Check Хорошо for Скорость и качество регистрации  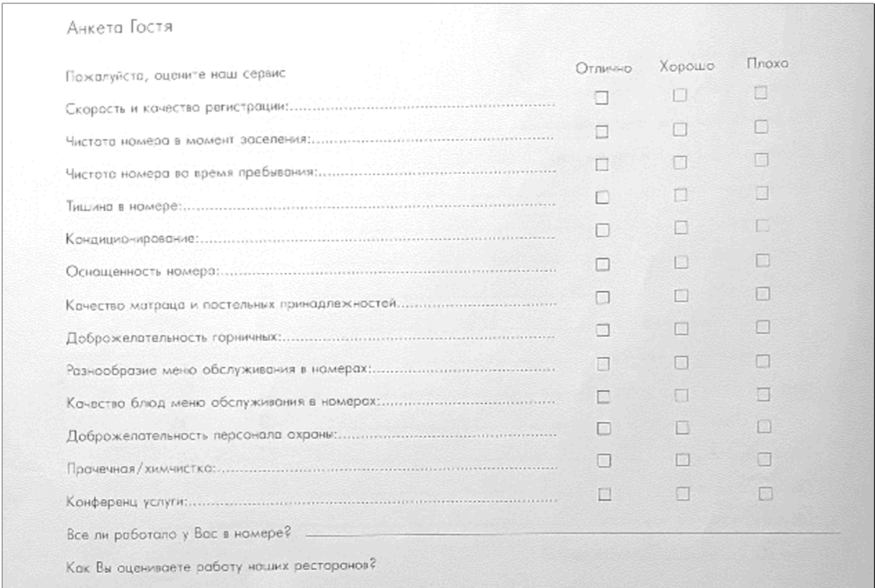coord(680,96)
